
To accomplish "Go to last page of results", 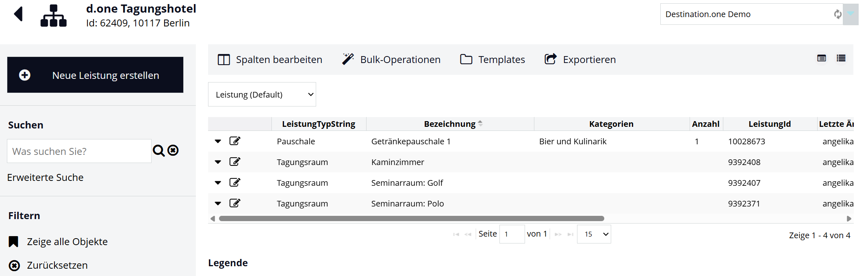I will point(571,234).
